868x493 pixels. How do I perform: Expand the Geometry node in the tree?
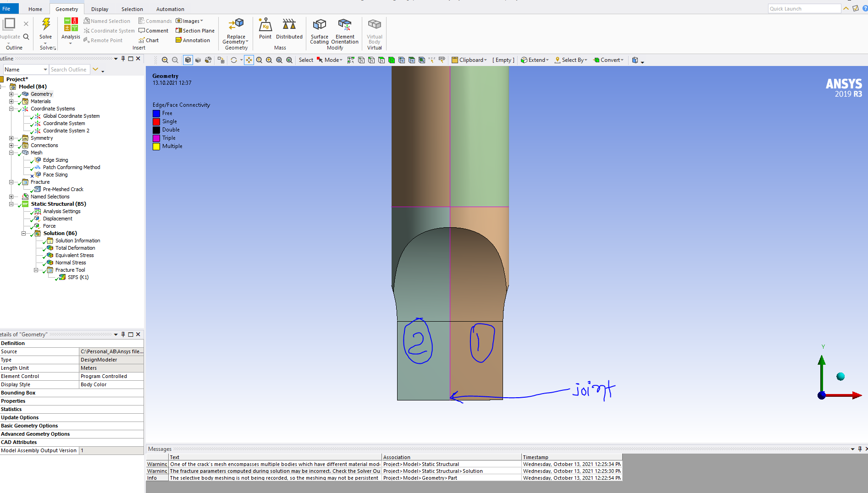click(11, 94)
